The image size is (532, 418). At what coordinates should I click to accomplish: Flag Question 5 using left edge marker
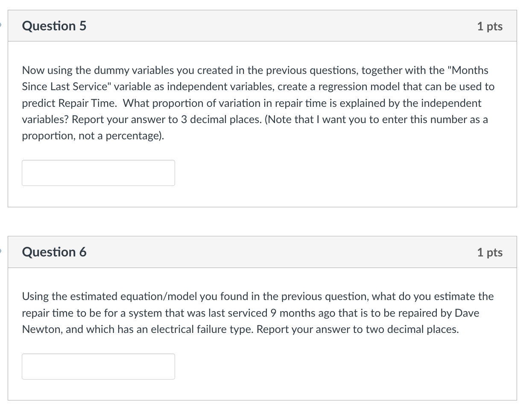point(1,26)
